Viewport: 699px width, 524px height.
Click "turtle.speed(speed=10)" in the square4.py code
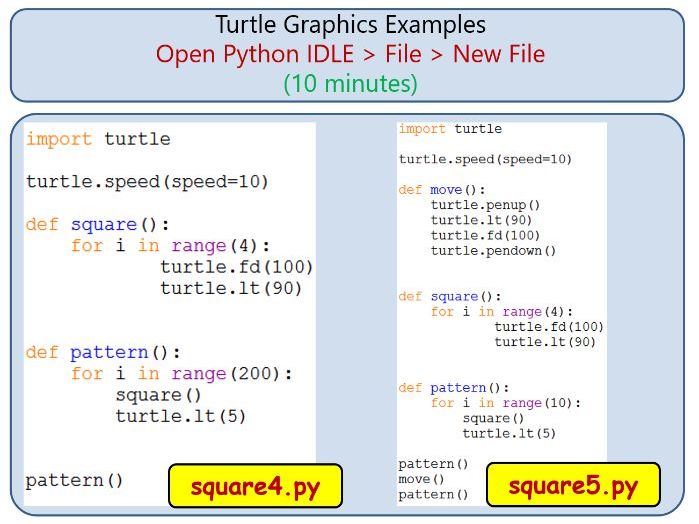pyautogui.click(x=147, y=182)
